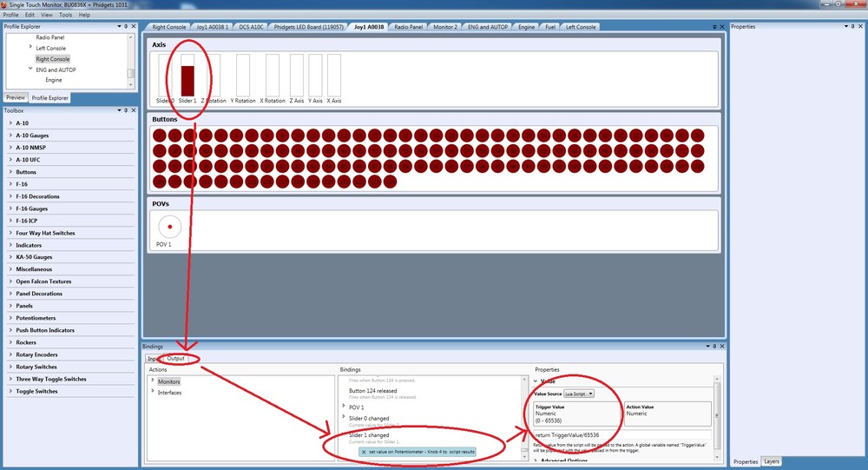
Task: Expand Advanced Options in binding properties
Action: coord(536,460)
